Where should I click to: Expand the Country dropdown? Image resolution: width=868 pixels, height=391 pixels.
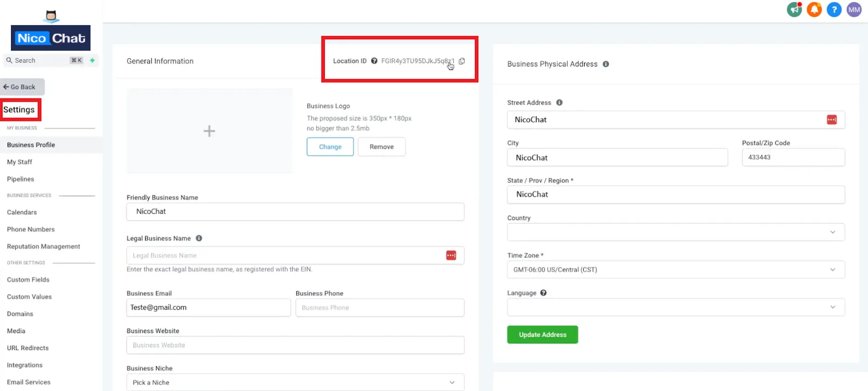tap(676, 232)
